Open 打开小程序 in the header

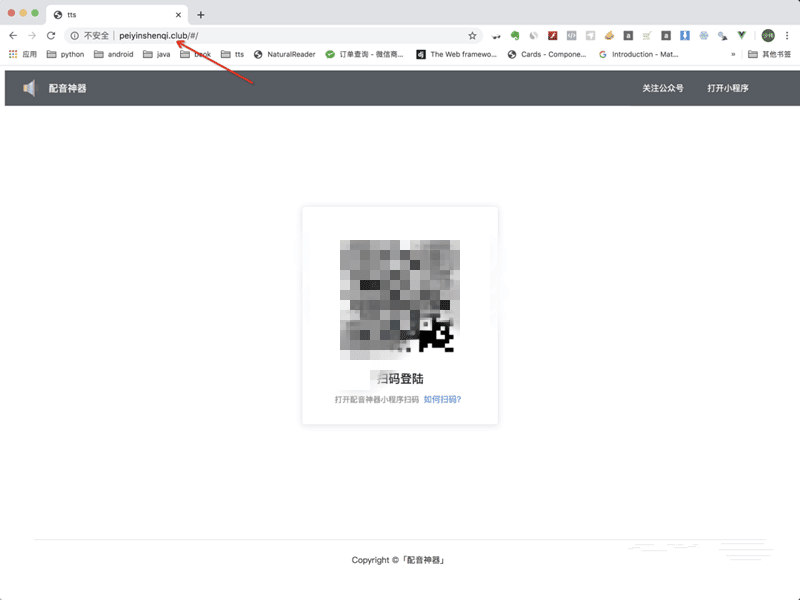coord(728,88)
